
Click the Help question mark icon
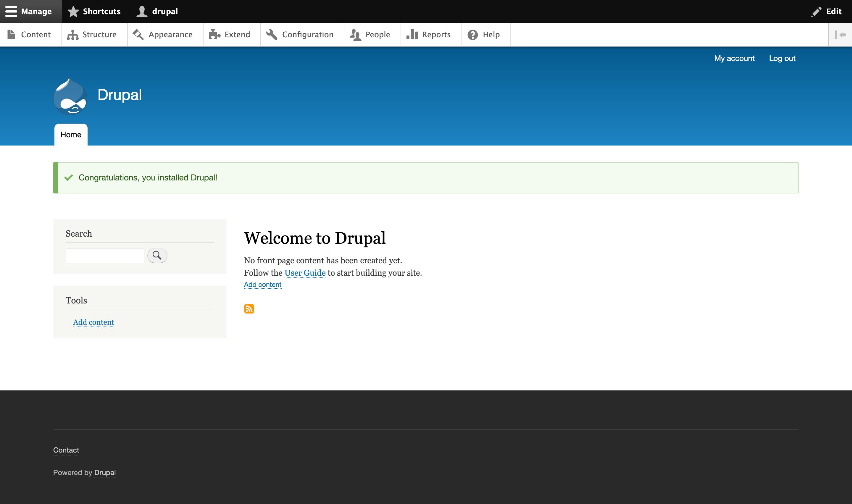472,35
